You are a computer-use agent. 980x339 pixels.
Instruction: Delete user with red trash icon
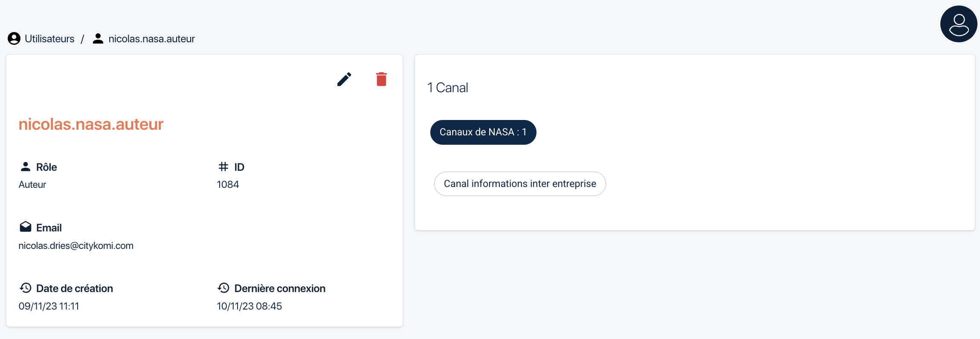pos(381,79)
